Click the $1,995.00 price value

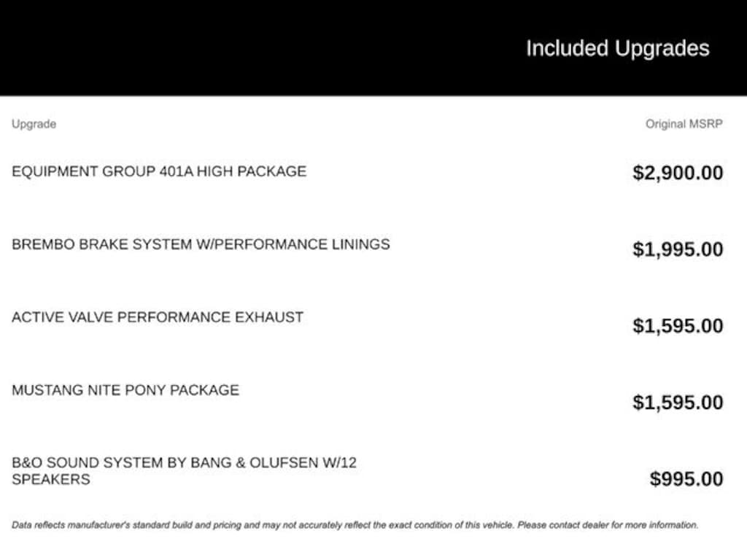pos(678,249)
